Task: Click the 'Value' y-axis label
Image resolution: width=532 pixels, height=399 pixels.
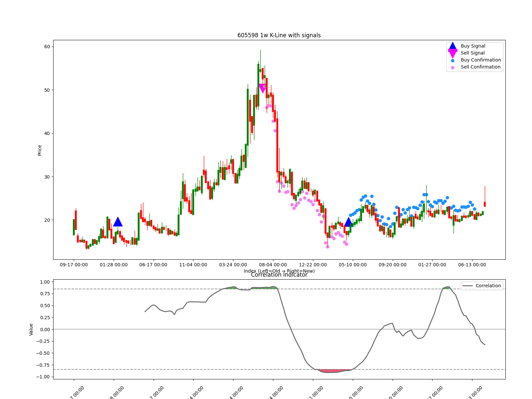Action: pyautogui.click(x=31, y=330)
